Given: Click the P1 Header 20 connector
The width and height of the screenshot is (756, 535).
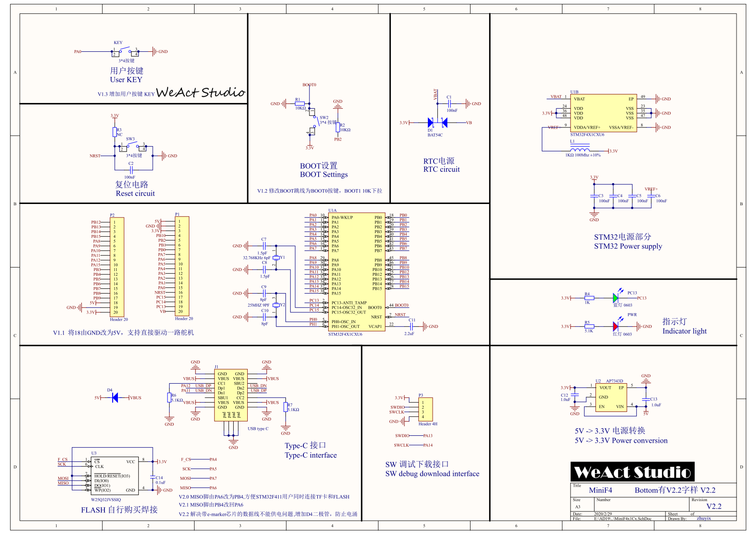Looking at the screenshot, I should point(181,266).
